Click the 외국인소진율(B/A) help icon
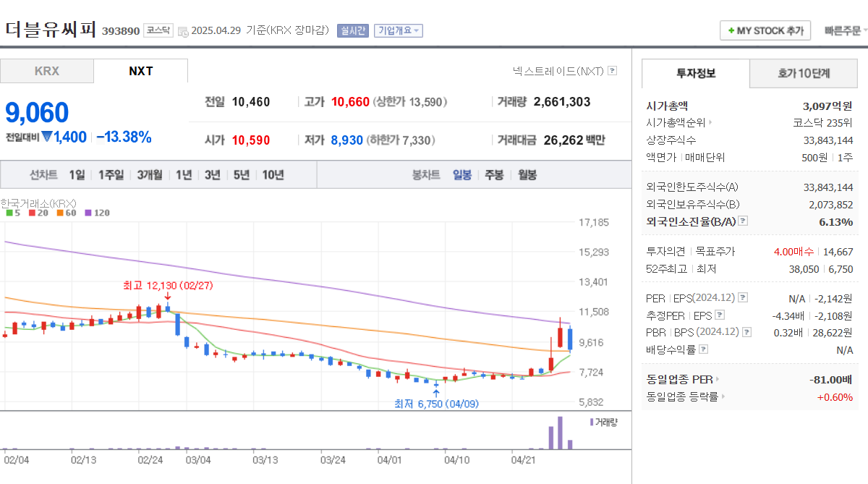The height and width of the screenshot is (484, 868). (742, 221)
